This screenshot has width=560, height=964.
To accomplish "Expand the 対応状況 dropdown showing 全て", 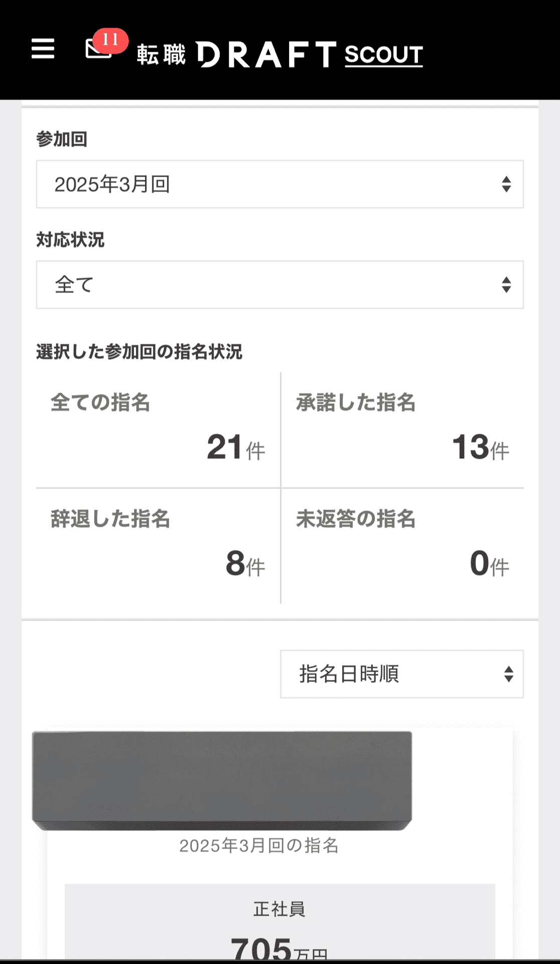I will (271, 285).
